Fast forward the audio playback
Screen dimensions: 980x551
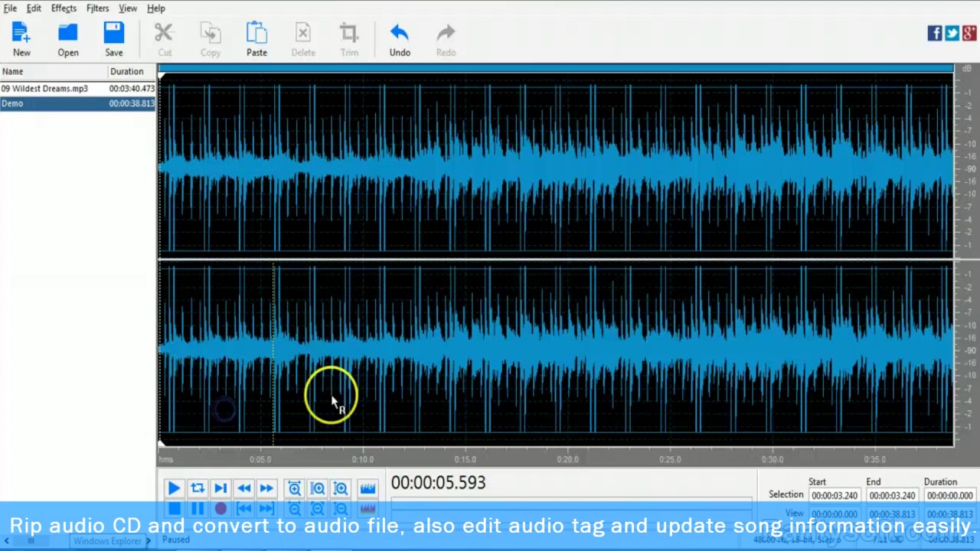(266, 488)
